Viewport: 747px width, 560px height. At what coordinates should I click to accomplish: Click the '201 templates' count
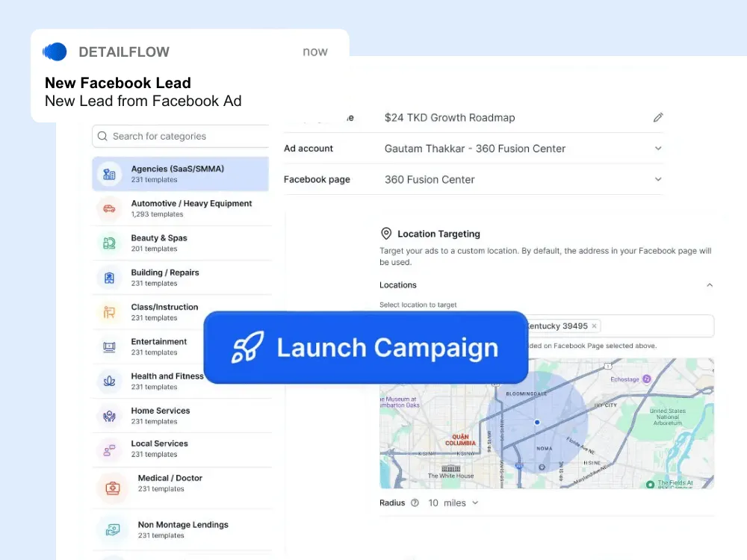[x=154, y=249]
